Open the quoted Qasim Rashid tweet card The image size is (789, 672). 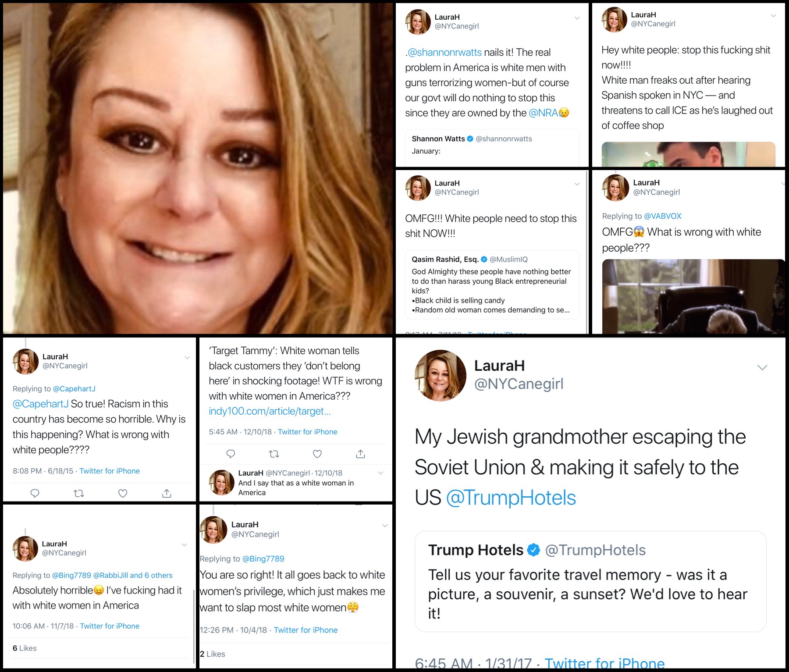[x=492, y=284]
